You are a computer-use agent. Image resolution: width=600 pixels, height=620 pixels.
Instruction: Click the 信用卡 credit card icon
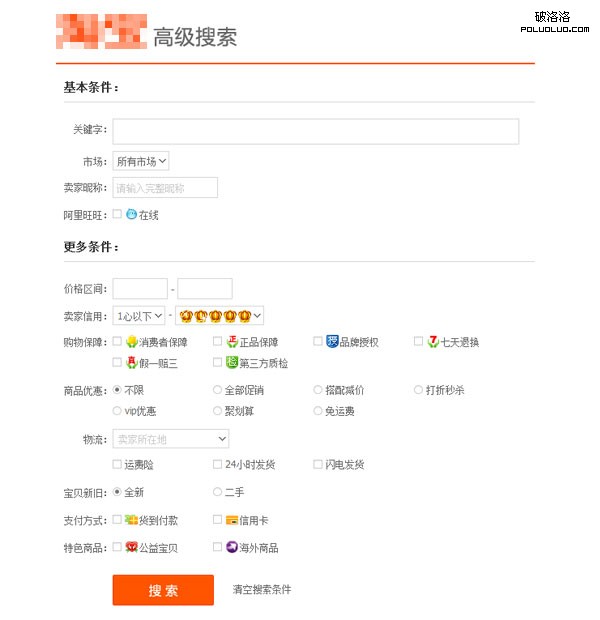232,520
